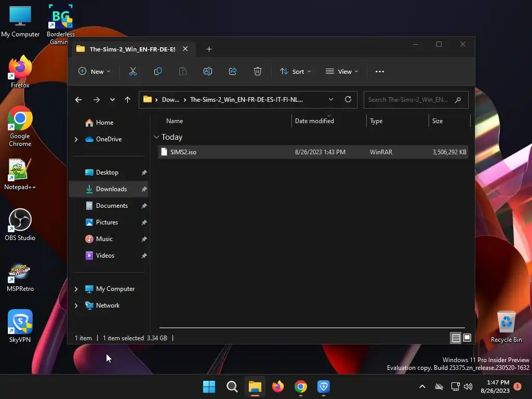The height and width of the screenshot is (399, 532).
Task: Go forward with the right arrow
Action: pyautogui.click(x=96, y=100)
